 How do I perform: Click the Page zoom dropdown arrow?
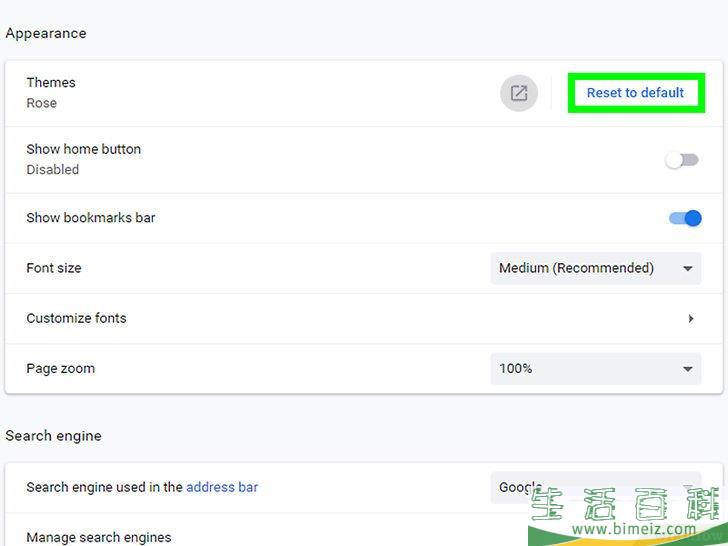pos(687,369)
